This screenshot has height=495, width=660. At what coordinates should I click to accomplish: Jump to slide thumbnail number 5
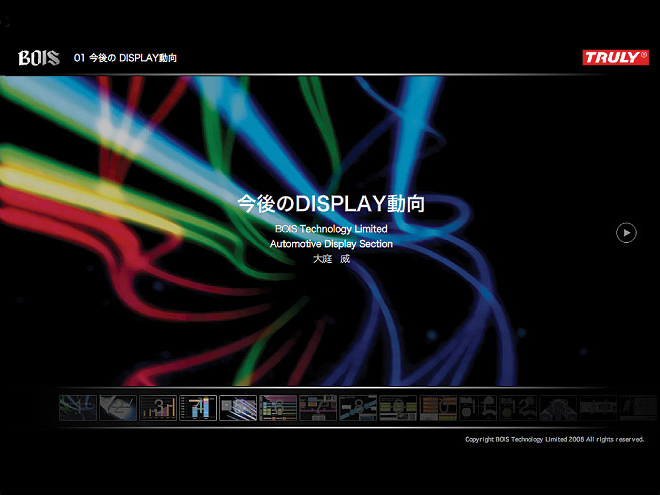tap(238, 407)
